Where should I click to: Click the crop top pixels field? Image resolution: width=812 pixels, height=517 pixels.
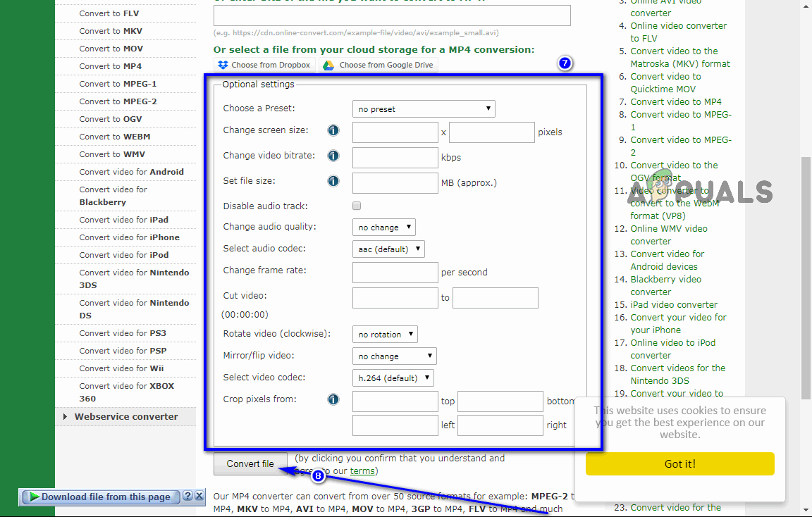395,401
